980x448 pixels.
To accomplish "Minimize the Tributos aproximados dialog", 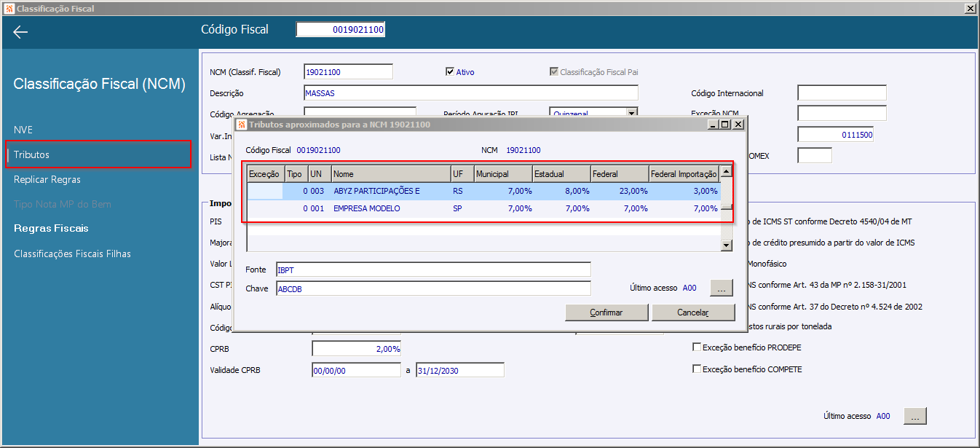I will click(x=714, y=125).
